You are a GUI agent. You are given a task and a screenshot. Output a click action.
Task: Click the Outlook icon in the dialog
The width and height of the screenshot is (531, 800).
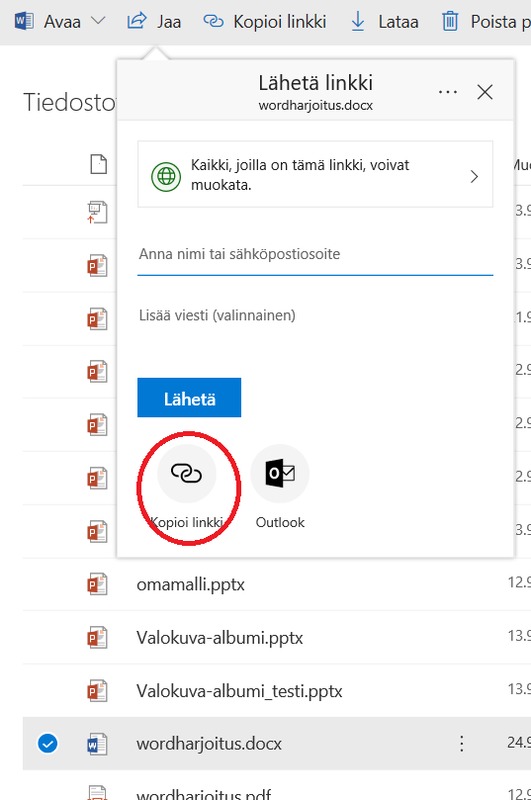[280, 473]
